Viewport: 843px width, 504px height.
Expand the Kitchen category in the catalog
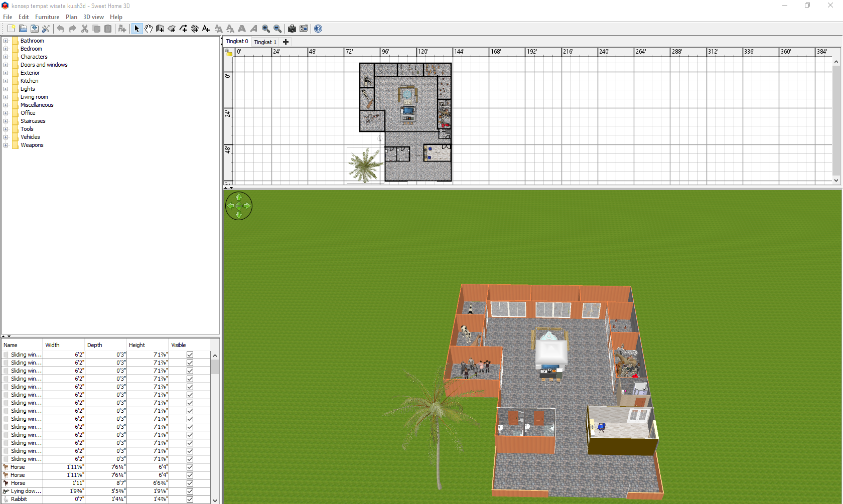coord(6,81)
